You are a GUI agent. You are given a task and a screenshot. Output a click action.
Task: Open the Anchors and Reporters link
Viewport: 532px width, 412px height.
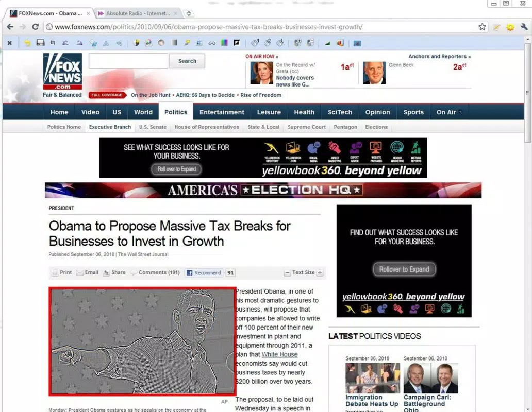(x=439, y=56)
